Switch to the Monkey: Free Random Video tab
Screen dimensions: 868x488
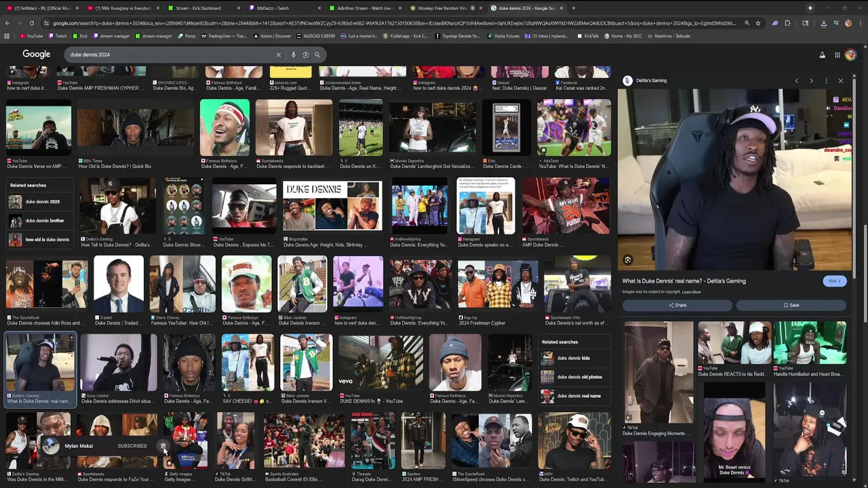447,8
